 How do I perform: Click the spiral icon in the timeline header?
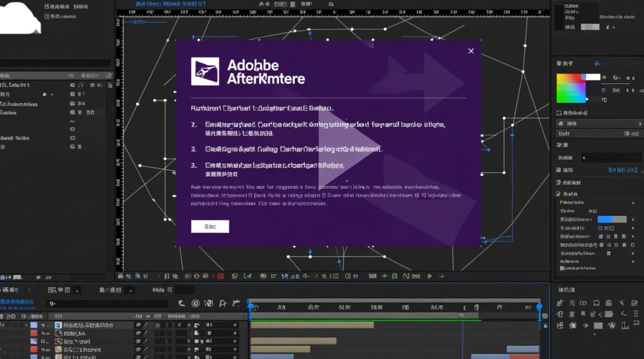click(195, 303)
